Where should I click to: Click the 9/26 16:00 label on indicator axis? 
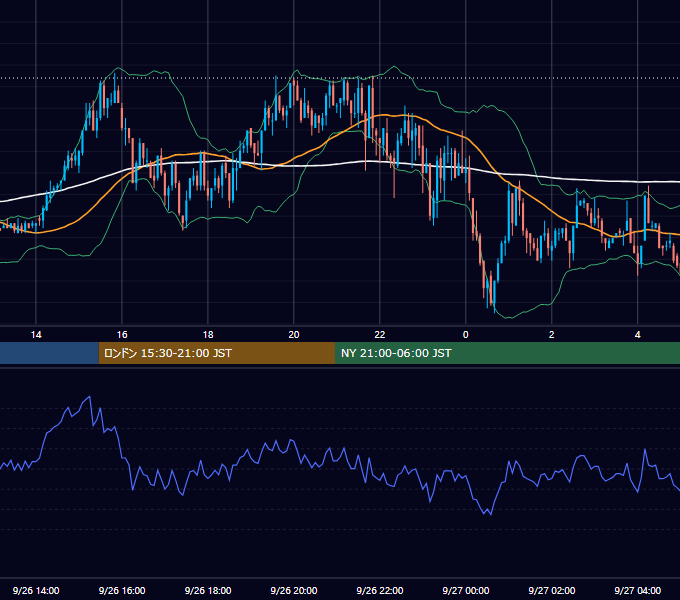[122, 590]
